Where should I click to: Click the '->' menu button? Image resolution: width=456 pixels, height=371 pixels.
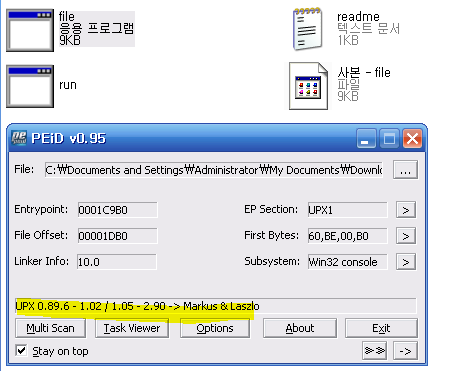pos(405,351)
